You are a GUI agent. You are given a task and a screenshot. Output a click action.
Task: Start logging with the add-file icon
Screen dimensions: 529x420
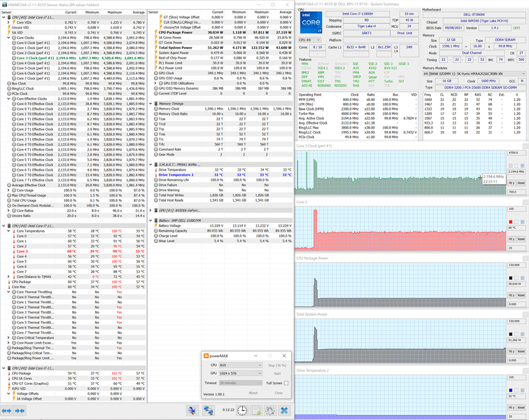(x=257, y=410)
